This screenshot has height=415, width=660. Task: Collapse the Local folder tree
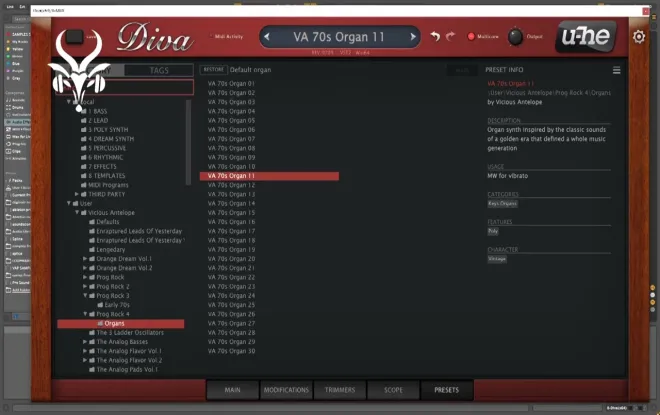point(69,102)
